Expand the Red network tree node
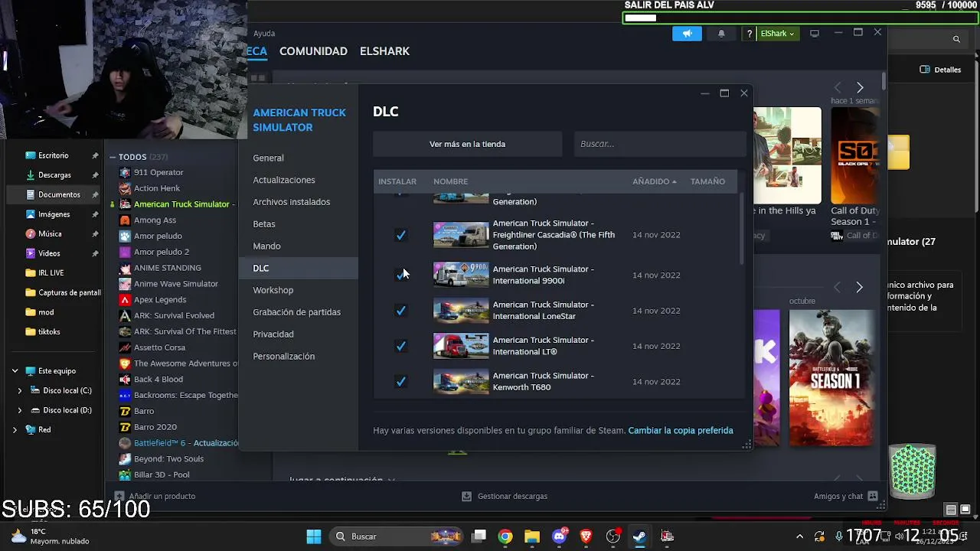 pos(15,430)
